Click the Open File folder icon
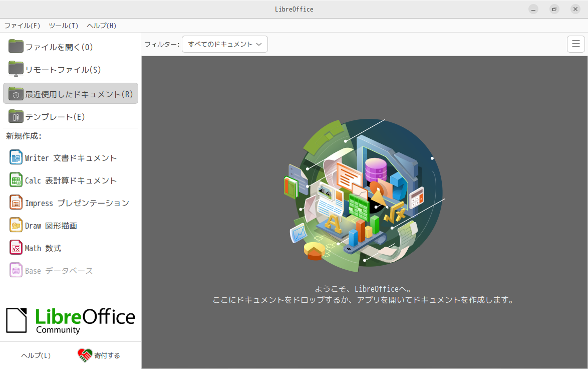 16,47
